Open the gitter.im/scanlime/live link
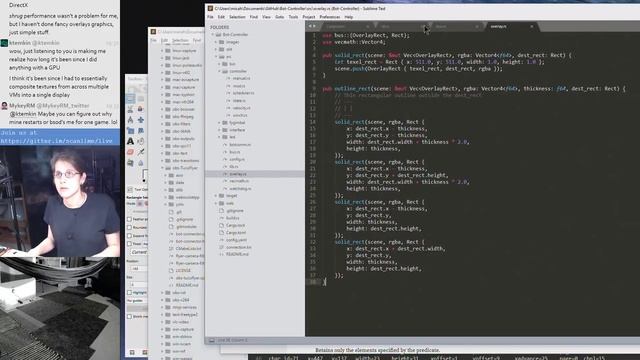Screen dimensions: 640x360 [x=56, y=141]
